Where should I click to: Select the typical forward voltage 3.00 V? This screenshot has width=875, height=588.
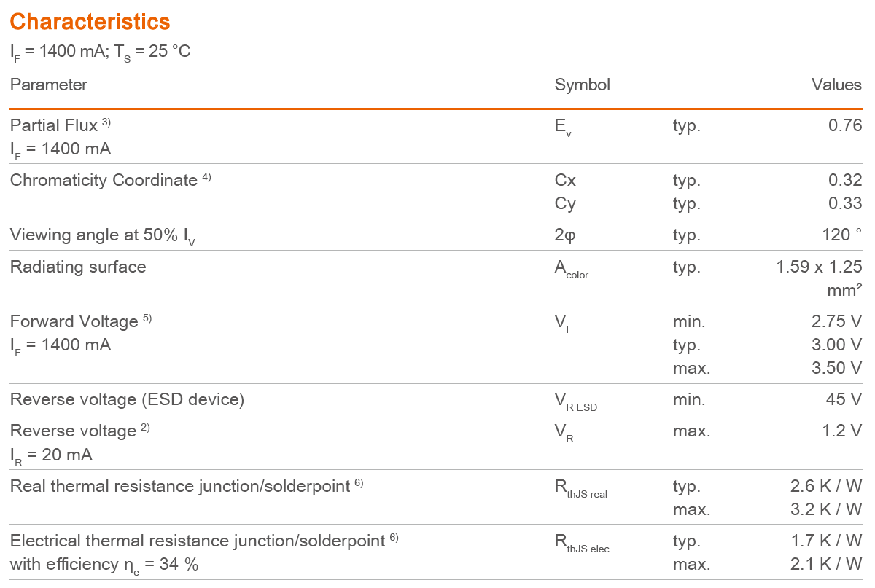point(836,345)
